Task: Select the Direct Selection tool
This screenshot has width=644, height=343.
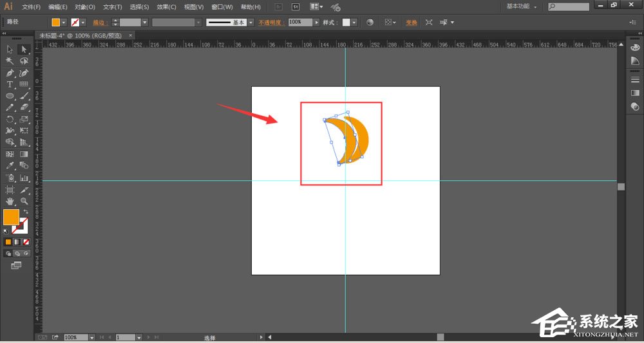Action: click(24, 49)
